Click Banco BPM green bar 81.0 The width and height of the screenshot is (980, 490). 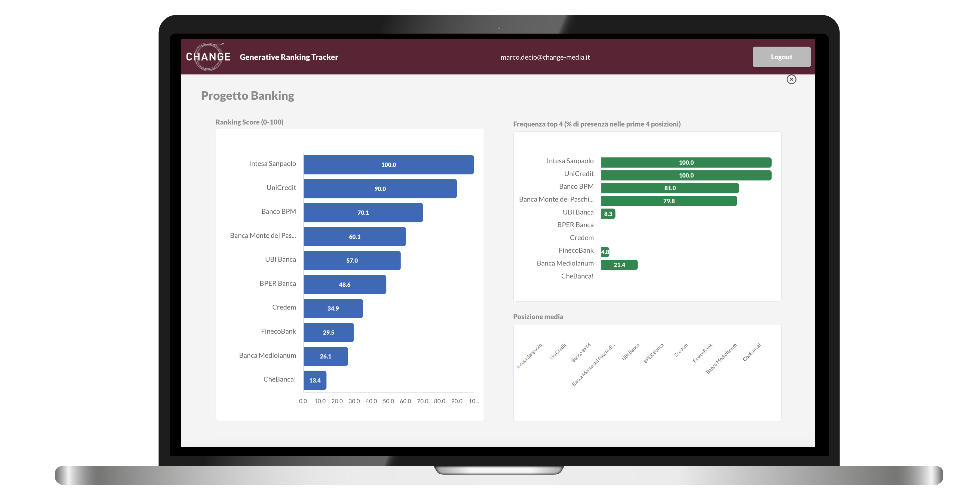coord(670,188)
